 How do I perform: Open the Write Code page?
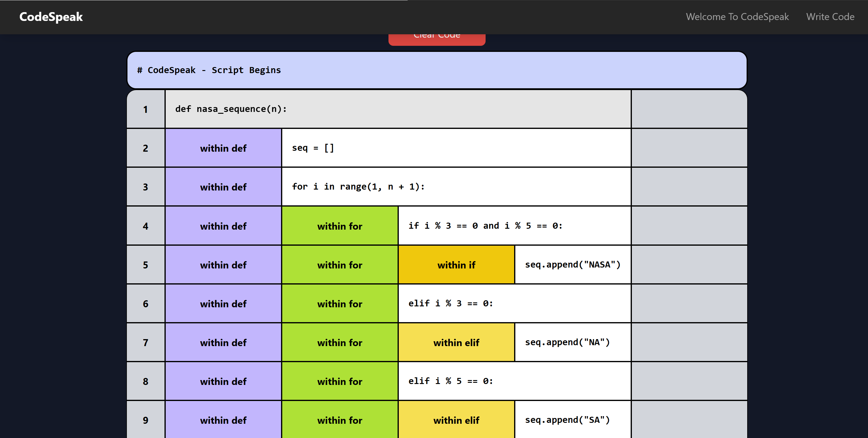point(830,17)
